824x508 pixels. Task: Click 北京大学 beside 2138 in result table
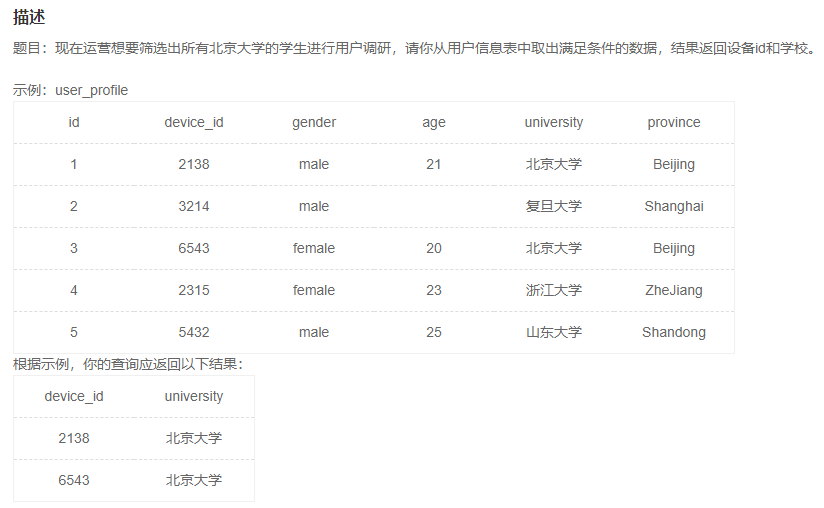(x=194, y=438)
